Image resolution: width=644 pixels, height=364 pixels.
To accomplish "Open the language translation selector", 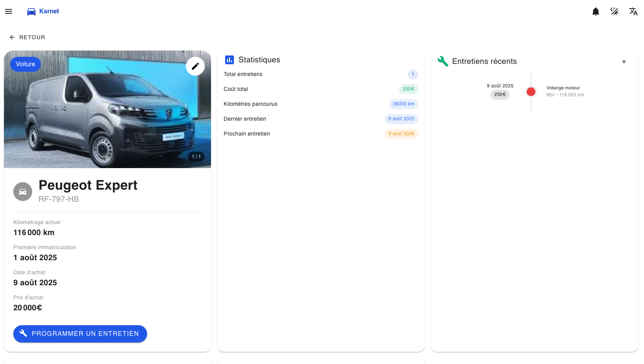I will (x=633, y=11).
